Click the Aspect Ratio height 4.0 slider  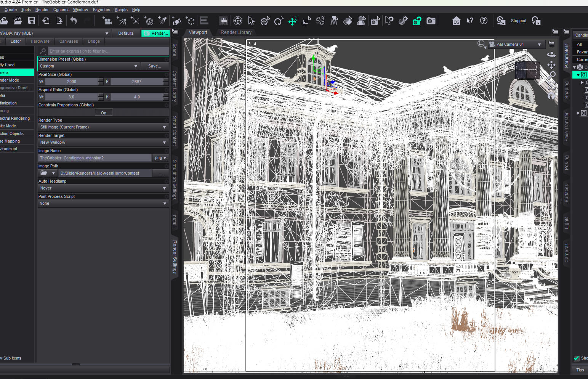pyautogui.click(x=137, y=97)
